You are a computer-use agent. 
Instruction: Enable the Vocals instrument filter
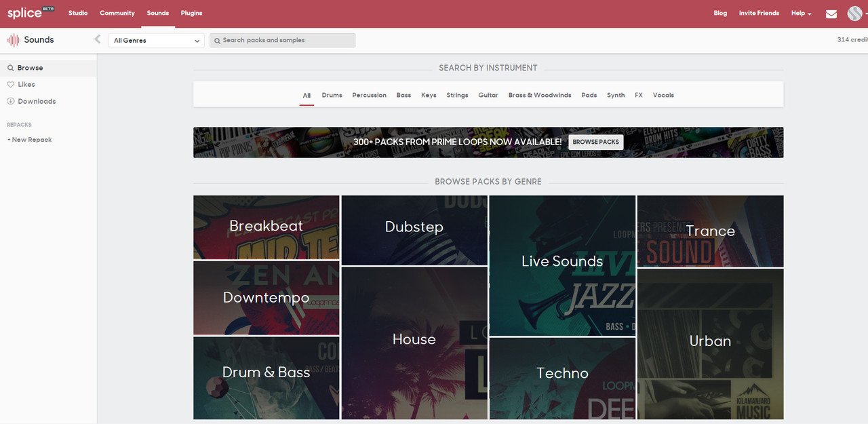[663, 95]
